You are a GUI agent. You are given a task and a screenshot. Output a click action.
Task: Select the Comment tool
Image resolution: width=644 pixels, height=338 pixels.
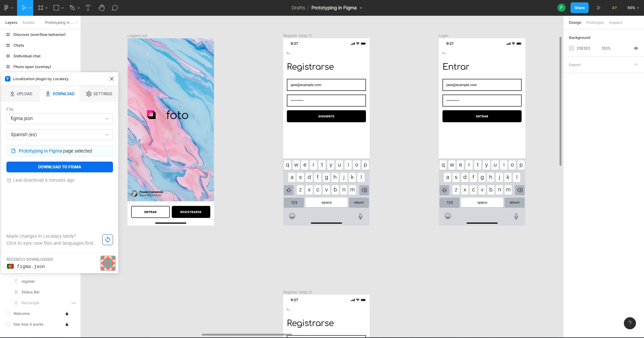tap(115, 8)
